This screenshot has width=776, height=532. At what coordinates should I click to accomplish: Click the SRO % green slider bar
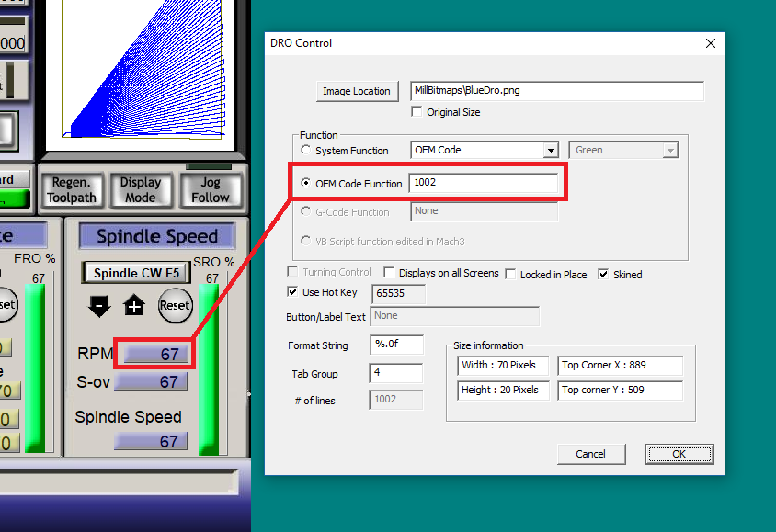[209, 370]
